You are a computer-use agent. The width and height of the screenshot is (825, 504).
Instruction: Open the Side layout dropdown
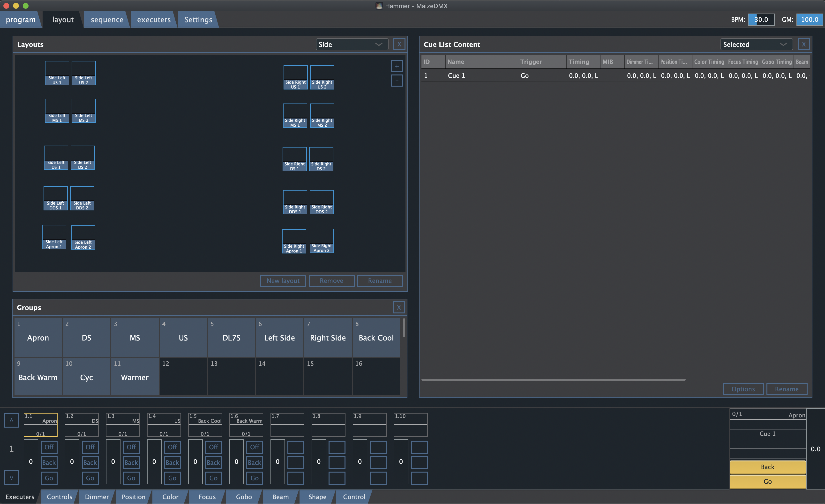coord(352,44)
